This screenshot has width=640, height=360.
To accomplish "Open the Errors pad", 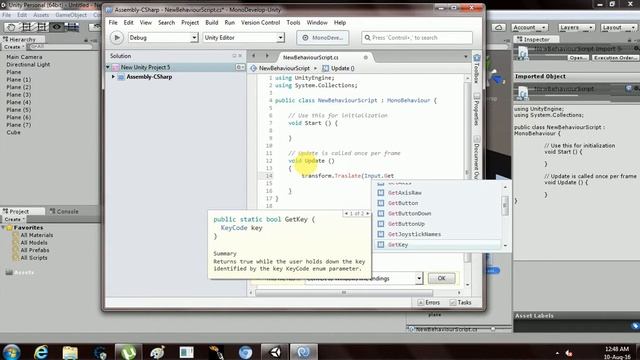I will (x=429, y=302).
